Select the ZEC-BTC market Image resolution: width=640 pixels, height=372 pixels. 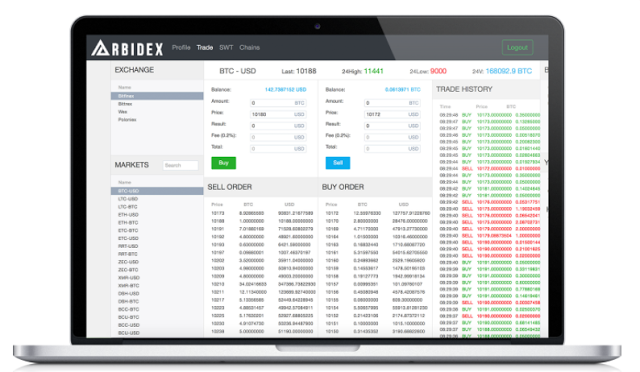tap(157, 270)
